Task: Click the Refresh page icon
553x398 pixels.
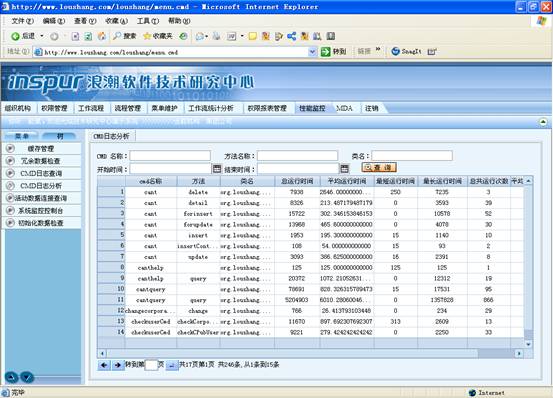Action: (88, 36)
